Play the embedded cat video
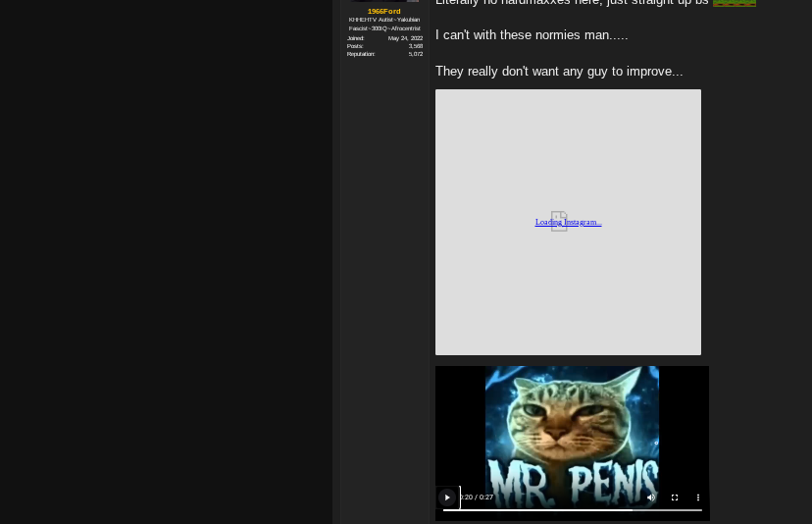The height and width of the screenshot is (524, 812). pyautogui.click(x=447, y=498)
